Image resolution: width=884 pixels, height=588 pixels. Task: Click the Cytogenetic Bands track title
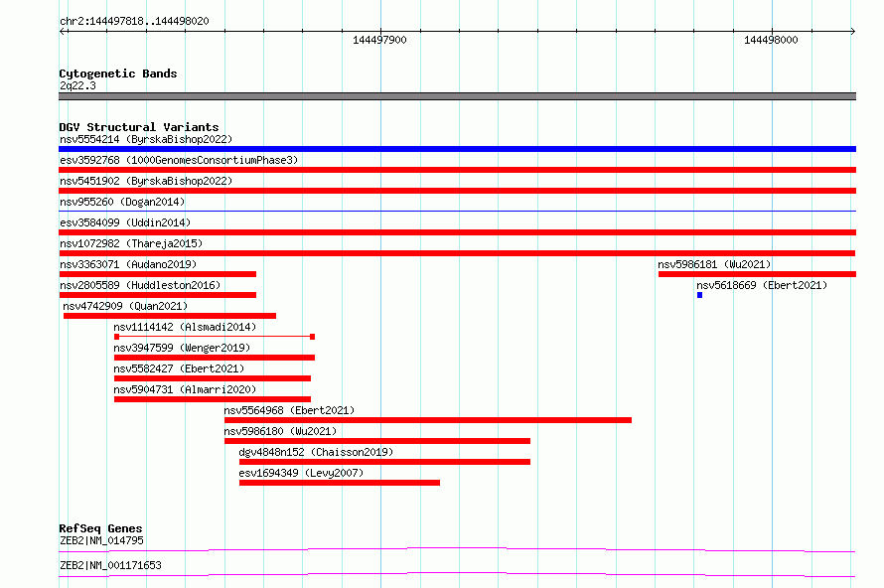coord(118,73)
